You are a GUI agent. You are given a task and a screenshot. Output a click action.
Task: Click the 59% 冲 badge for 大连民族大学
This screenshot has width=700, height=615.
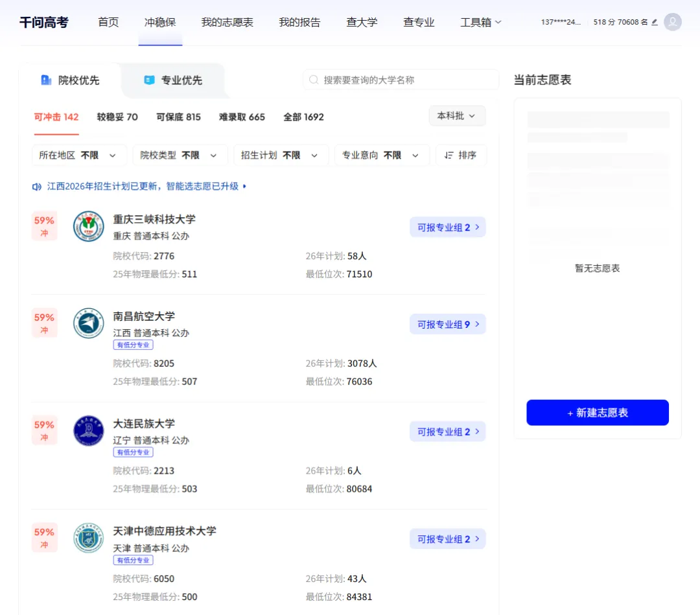tap(44, 431)
